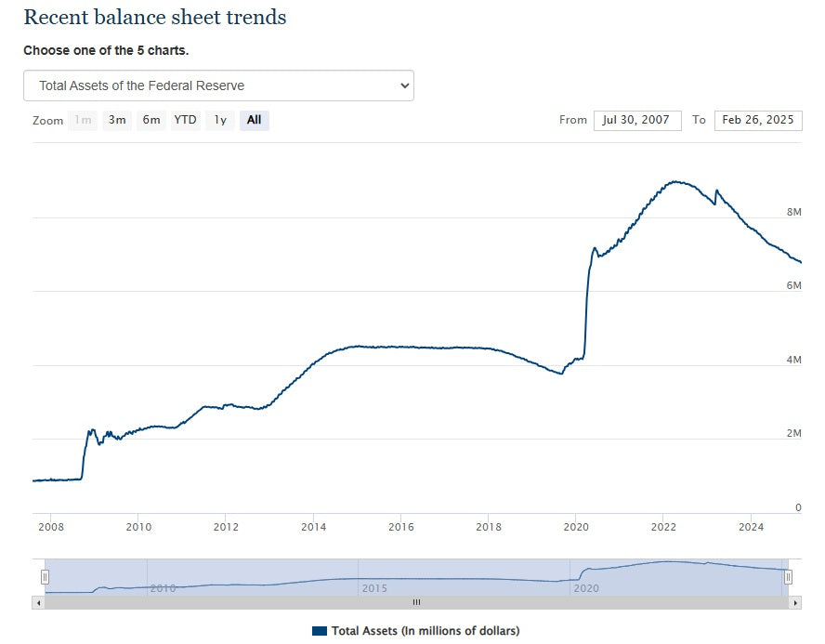This screenshot has width=825, height=644.
Task: Click the scrollbar center grip
Action: (x=416, y=602)
